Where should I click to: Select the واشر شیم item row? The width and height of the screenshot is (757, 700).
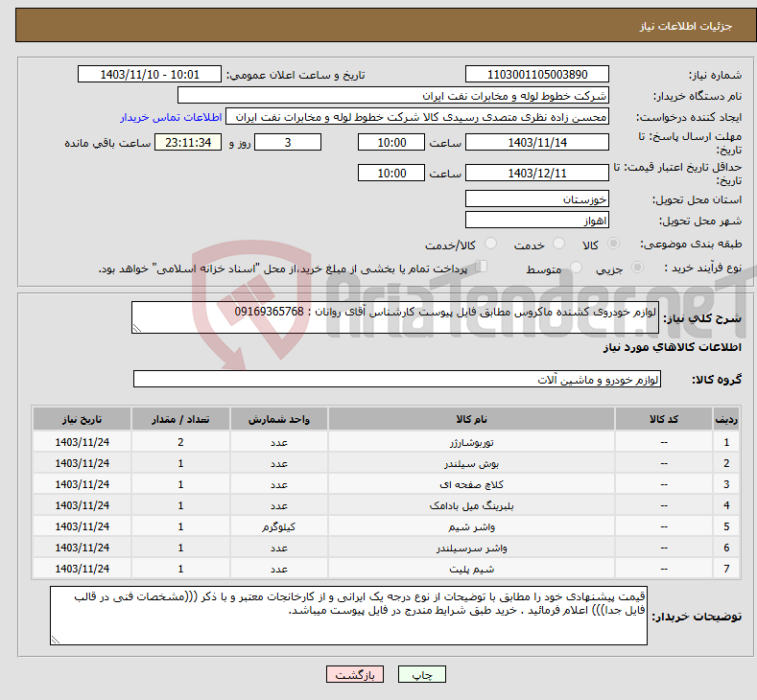(x=387, y=526)
